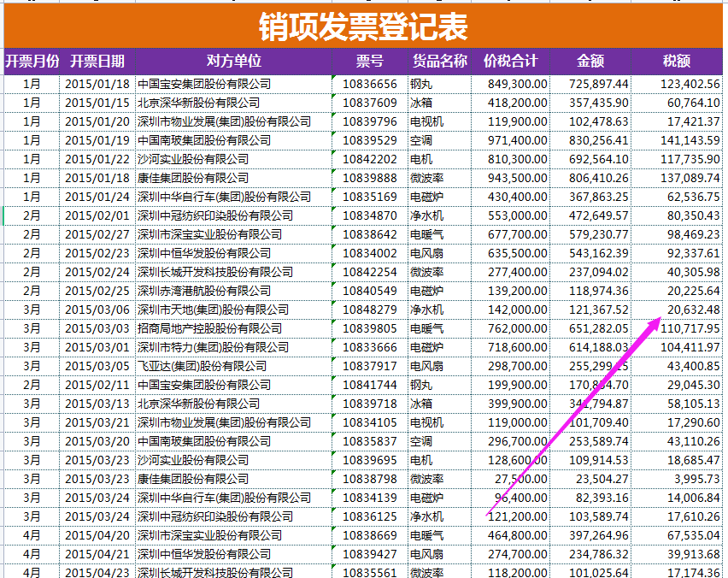The height and width of the screenshot is (578, 728).
Task: Select company cell 招商局地产控股股份有限公司
Action: coord(233,328)
